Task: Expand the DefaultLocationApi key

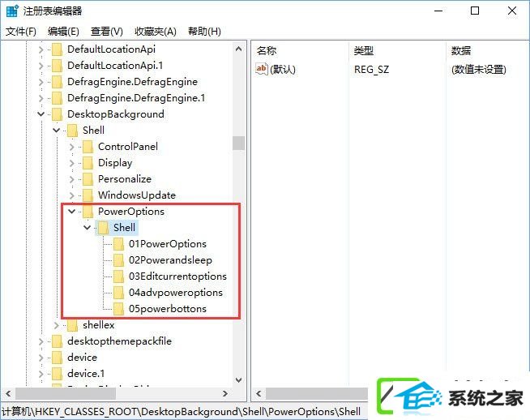Action: click(x=41, y=49)
